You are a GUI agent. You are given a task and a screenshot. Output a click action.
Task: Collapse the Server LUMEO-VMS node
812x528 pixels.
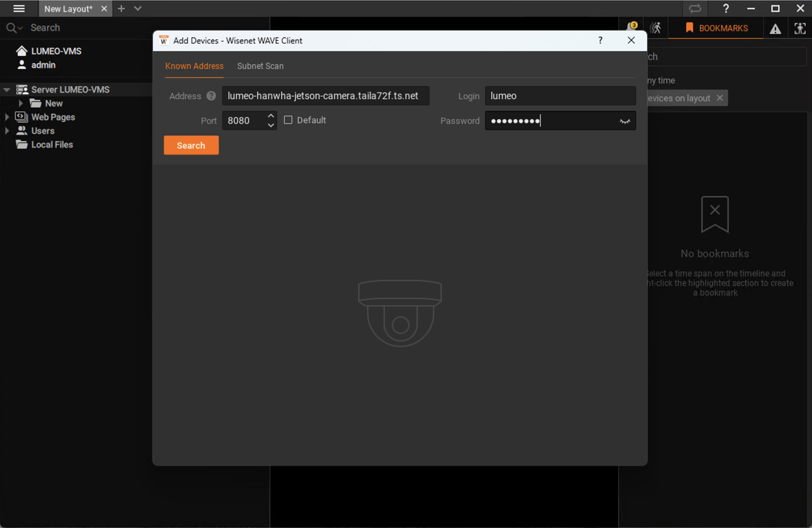coord(7,90)
